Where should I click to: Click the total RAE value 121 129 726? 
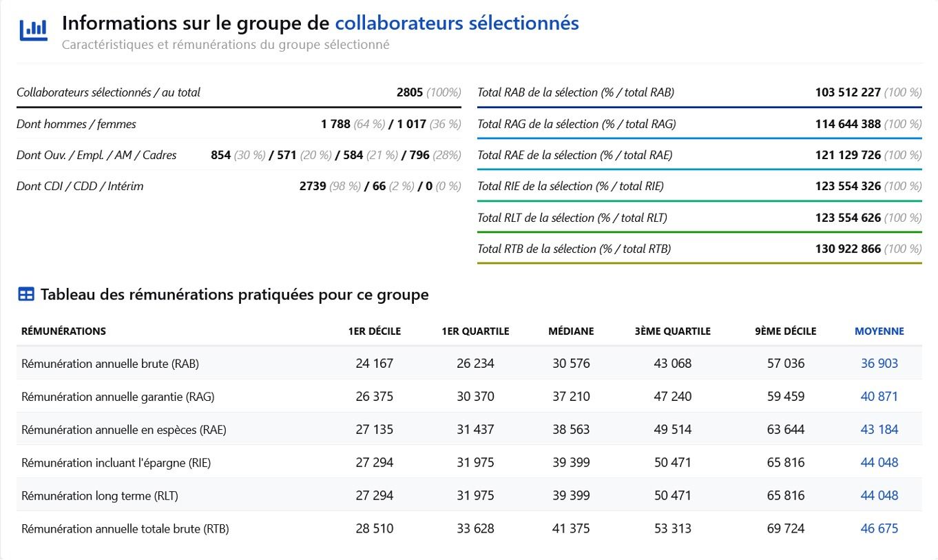coord(848,155)
